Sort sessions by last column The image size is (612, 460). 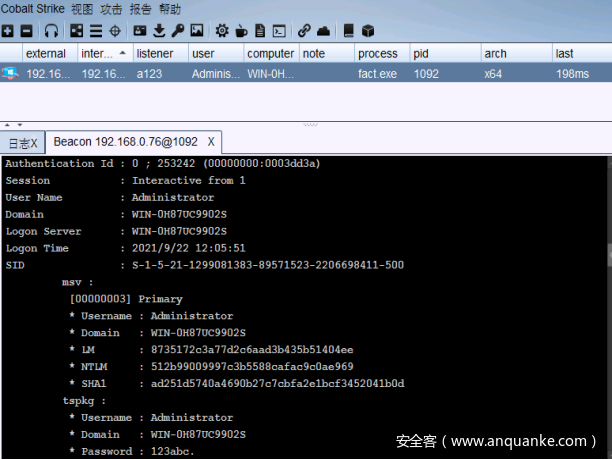pos(582,53)
